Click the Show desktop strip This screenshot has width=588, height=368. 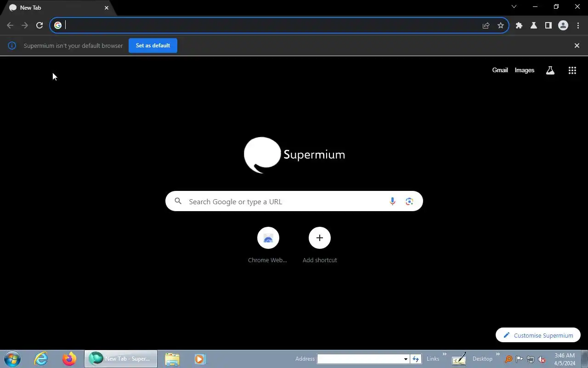point(584,359)
